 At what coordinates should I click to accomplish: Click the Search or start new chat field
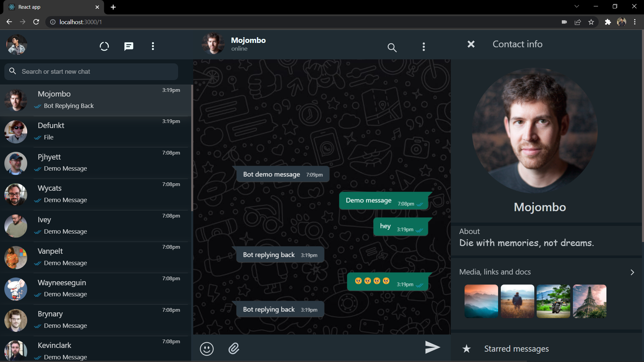(x=91, y=71)
